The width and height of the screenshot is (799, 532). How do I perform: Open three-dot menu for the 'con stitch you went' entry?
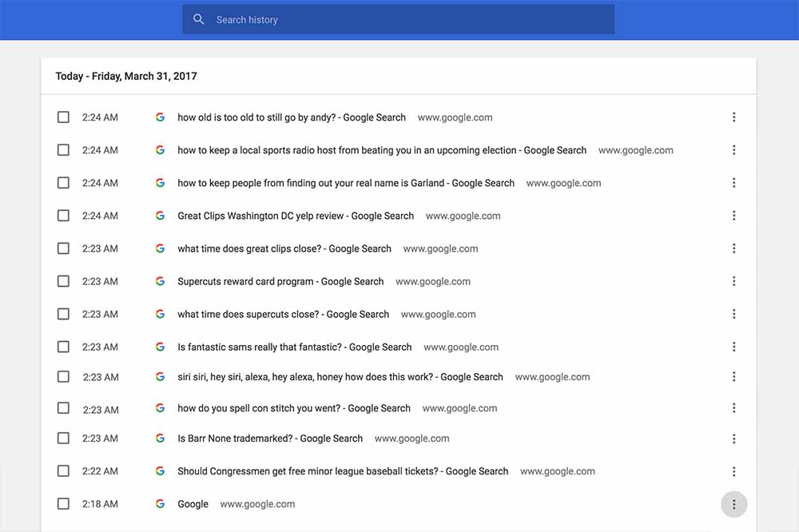point(733,408)
